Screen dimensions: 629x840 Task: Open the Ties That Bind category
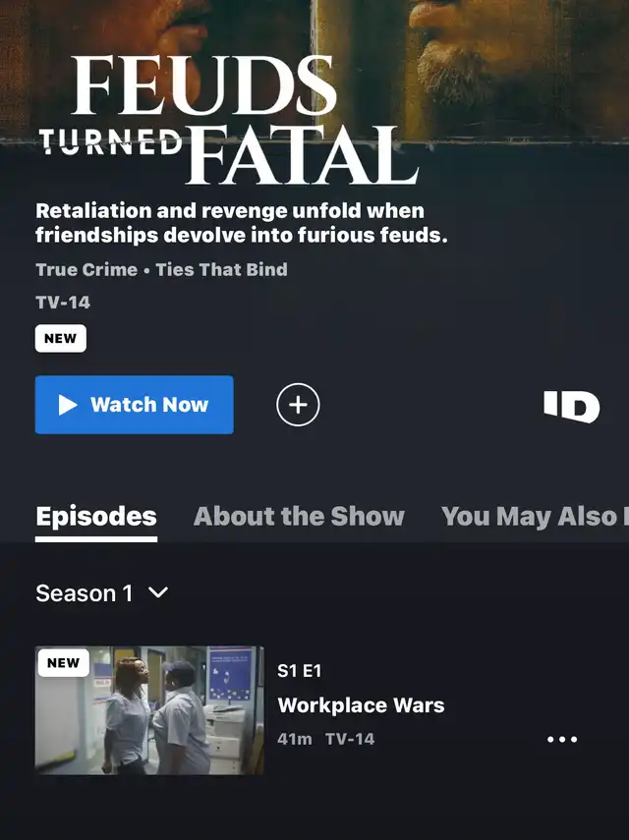[221, 269]
